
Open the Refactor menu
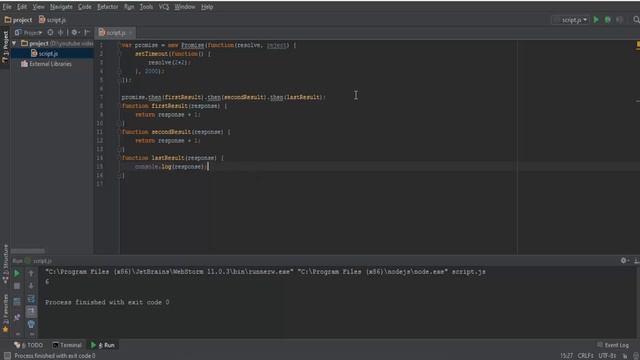(x=107, y=7)
